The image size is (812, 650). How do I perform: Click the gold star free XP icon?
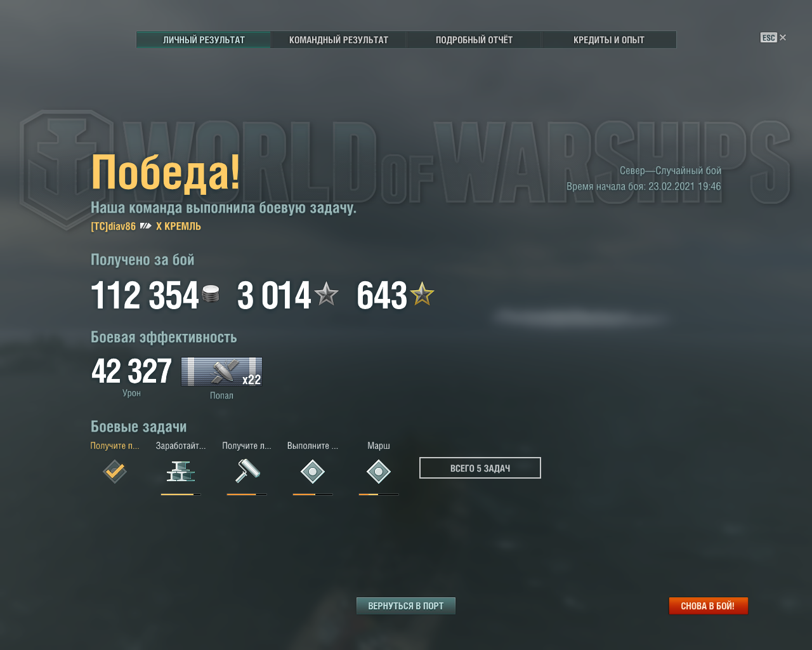pyautogui.click(x=422, y=294)
